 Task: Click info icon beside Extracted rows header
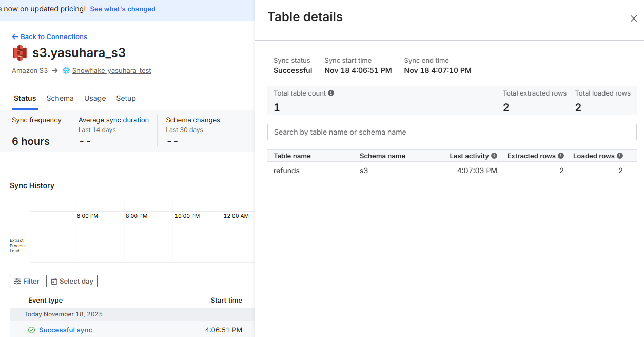(x=561, y=156)
